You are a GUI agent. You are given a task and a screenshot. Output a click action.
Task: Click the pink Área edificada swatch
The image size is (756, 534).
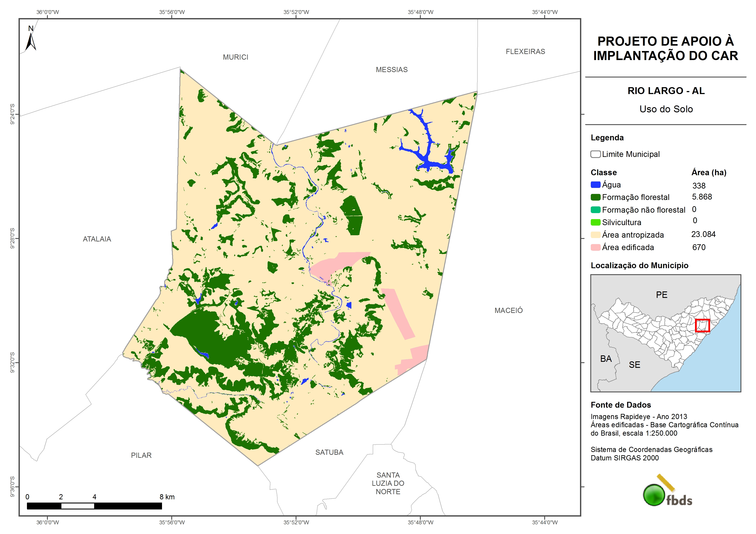595,248
